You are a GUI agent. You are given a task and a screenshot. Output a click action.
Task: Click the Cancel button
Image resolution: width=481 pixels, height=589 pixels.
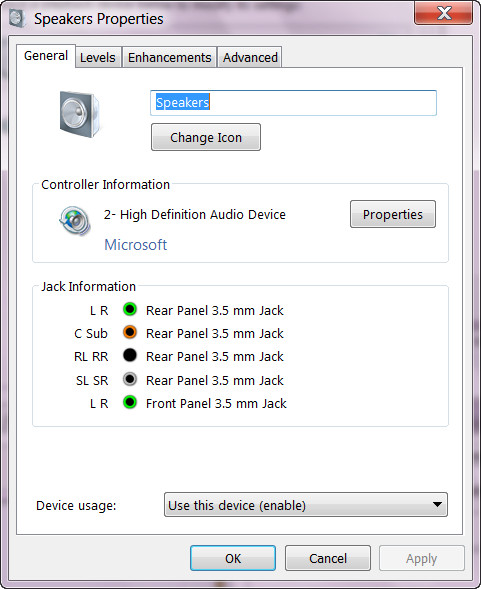tap(328, 558)
